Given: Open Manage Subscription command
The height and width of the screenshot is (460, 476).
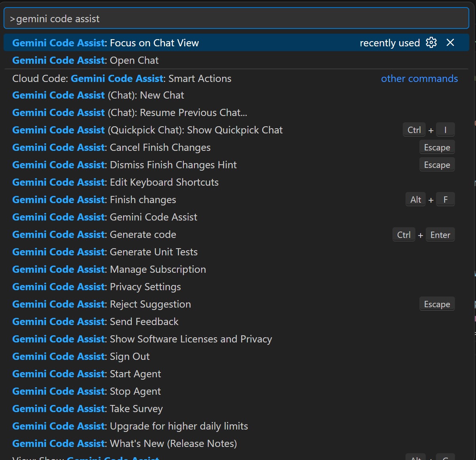Looking at the screenshot, I should [236, 269].
